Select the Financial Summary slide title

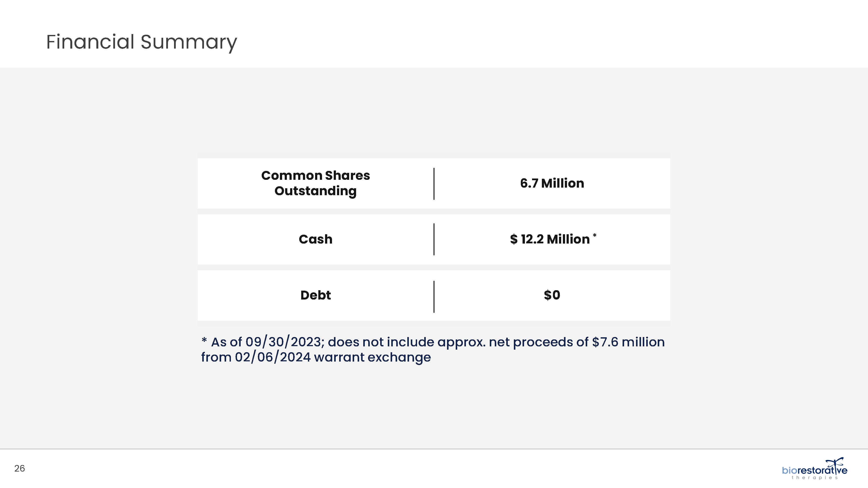pos(141,43)
